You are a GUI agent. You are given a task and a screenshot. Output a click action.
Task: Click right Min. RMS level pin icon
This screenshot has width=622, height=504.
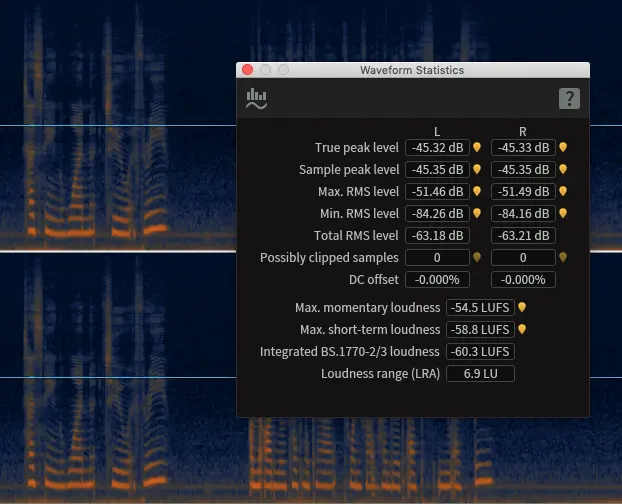click(x=563, y=213)
